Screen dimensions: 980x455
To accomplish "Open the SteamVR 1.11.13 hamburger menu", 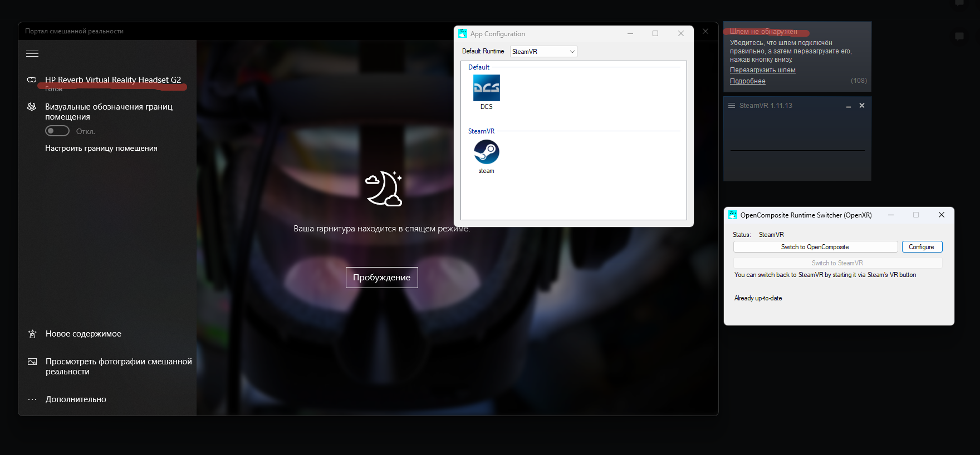I will pyautogui.click(x=732, y=105).
